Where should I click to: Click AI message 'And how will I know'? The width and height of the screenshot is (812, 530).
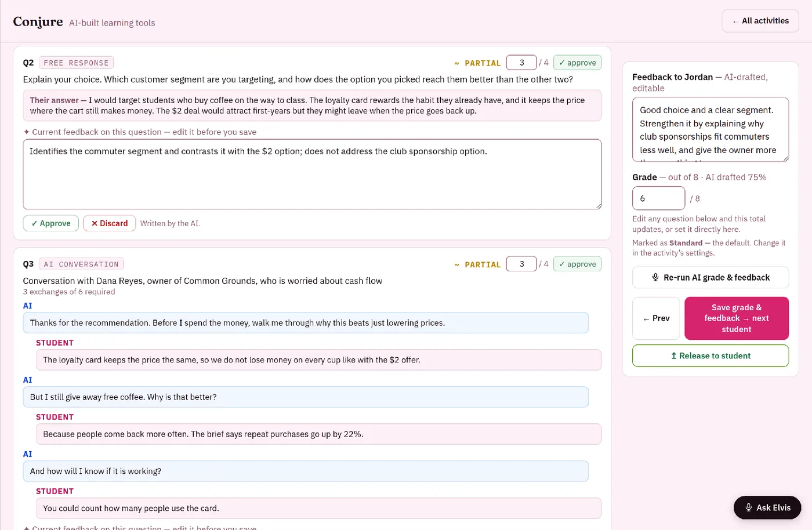tap(306, 471)
